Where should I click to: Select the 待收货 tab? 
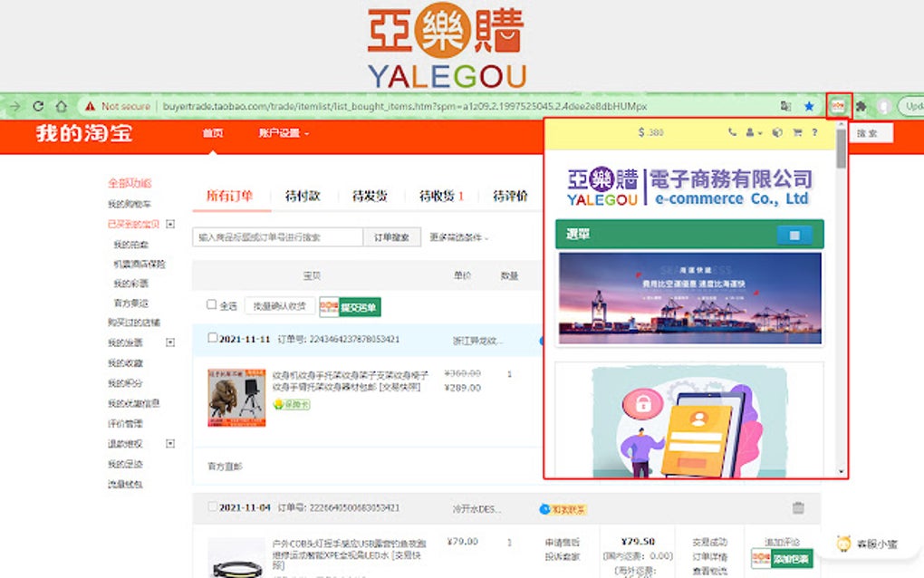point(441,196)
